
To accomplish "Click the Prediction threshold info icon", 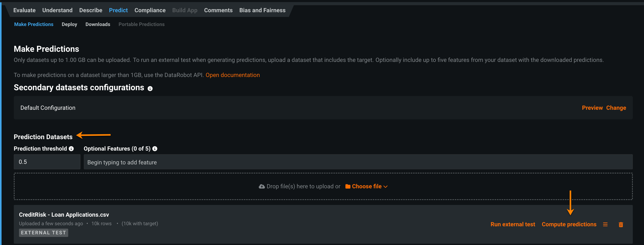I will pos(71,149).
